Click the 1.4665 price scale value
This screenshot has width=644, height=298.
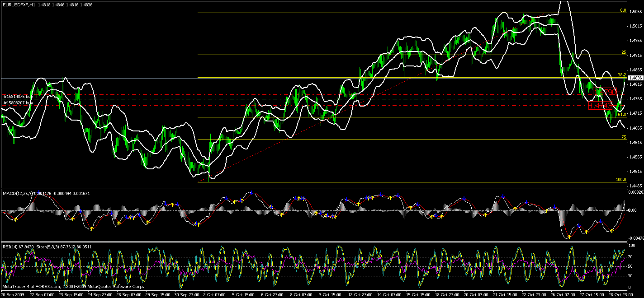635,128
